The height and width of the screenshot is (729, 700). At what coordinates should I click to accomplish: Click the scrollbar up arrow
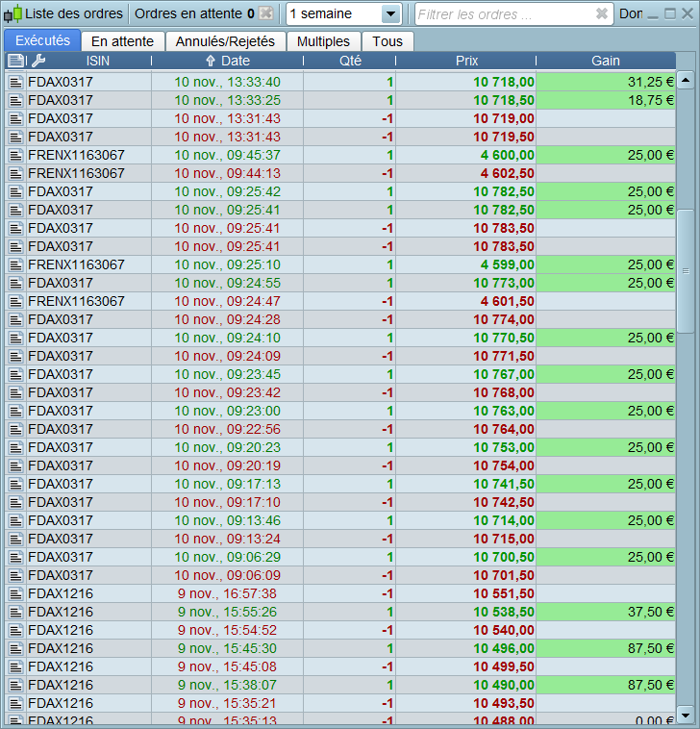point(686,80)
